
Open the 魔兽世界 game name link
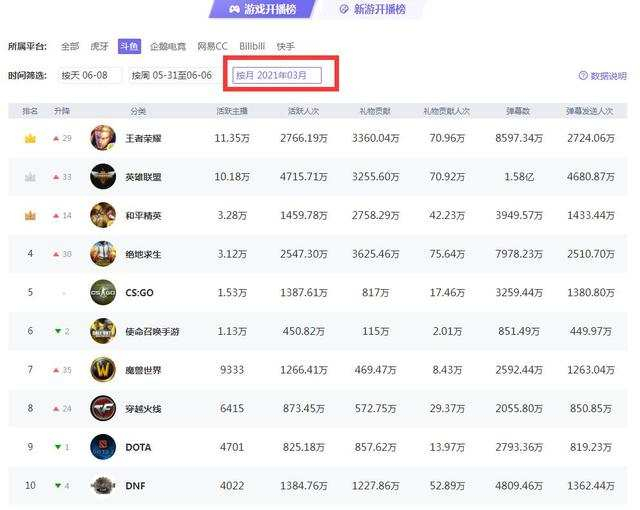pos(143,370)
